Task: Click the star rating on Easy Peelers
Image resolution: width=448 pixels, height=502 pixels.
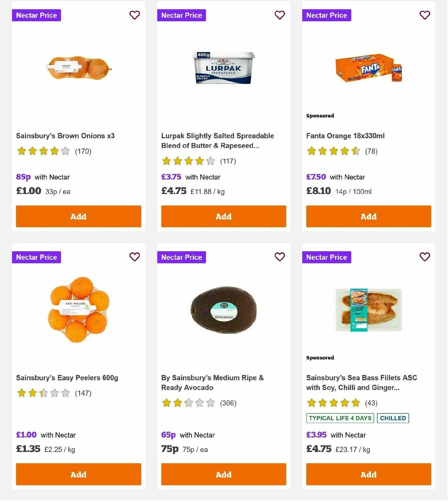Action: pos(43,393)
